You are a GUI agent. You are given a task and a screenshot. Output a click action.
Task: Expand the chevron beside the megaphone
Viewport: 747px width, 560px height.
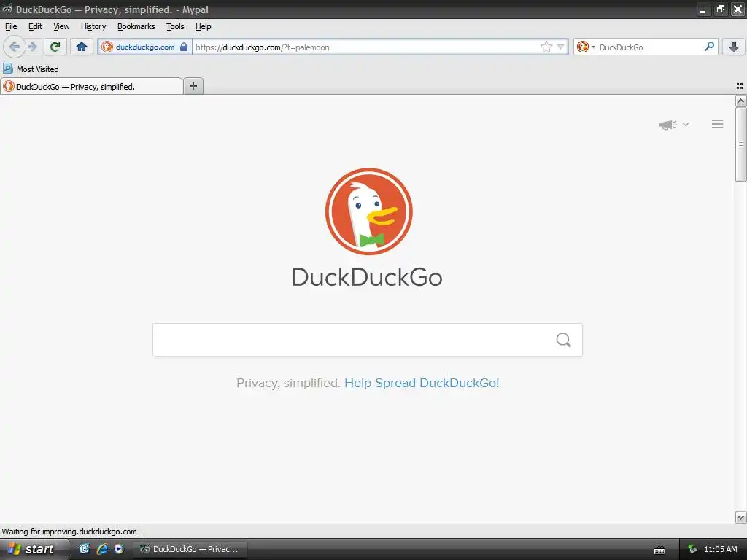point(686,124)
